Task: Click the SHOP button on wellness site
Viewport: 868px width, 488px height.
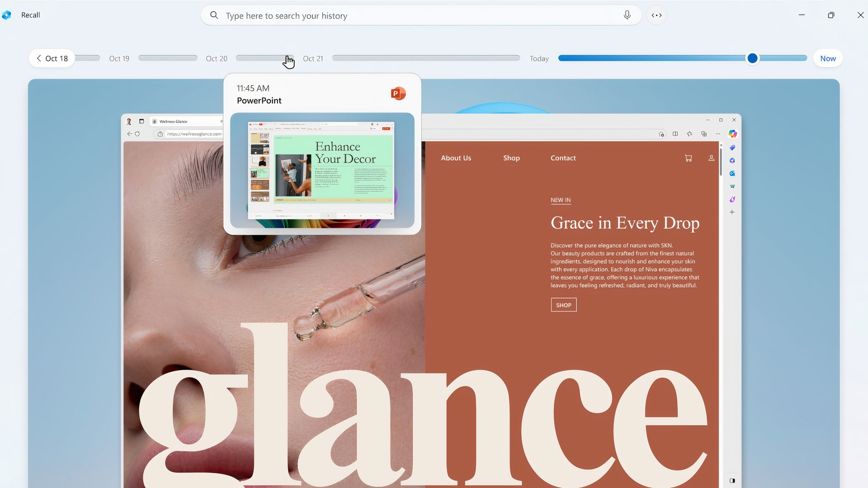Action: 564,305
